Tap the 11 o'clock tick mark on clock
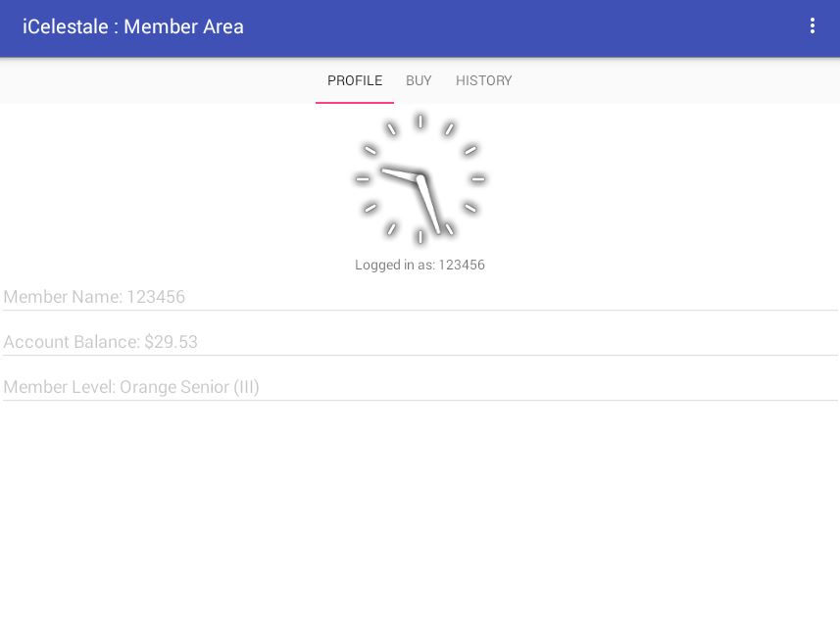This screenshot has height=631, width=840. [391, 128]
